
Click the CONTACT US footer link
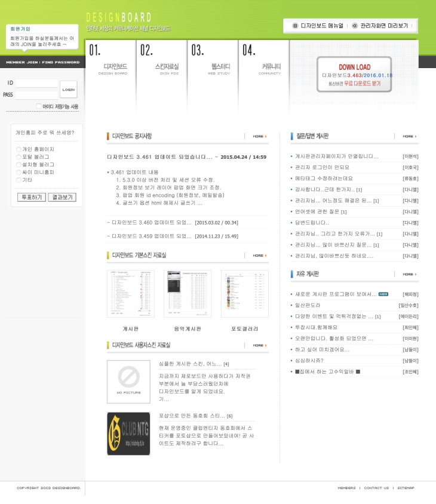[376, 488]
